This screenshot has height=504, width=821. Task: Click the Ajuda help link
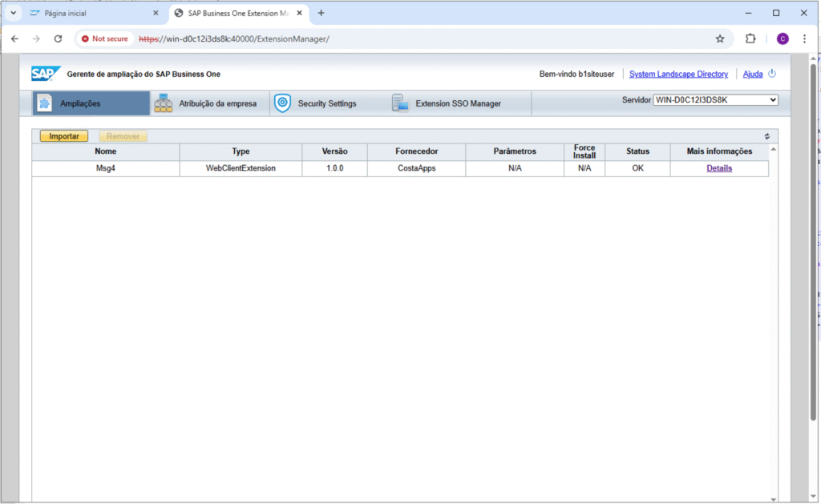753,74
